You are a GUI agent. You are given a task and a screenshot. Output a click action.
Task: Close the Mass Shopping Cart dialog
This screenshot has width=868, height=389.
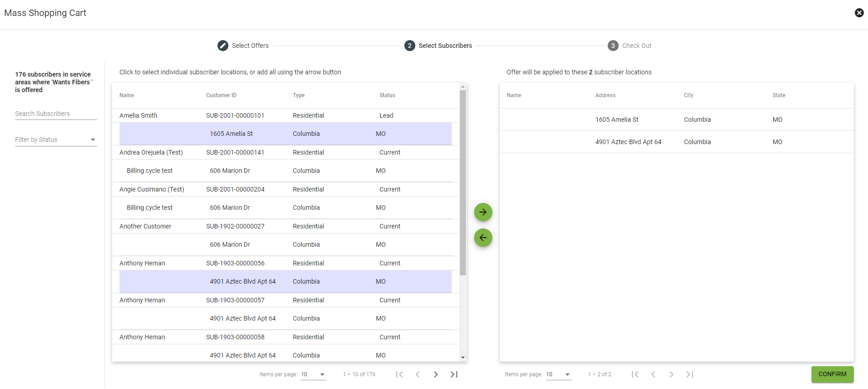[x=859, y=13]
